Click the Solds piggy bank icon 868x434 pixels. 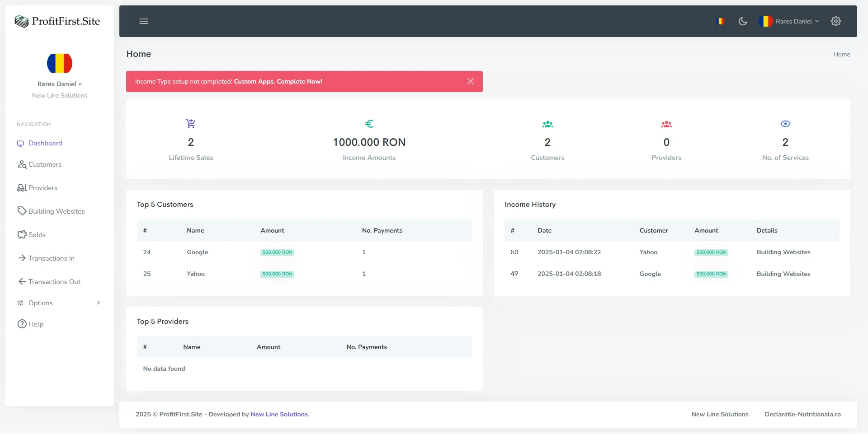pyautogui.click(x=22, y=234)
